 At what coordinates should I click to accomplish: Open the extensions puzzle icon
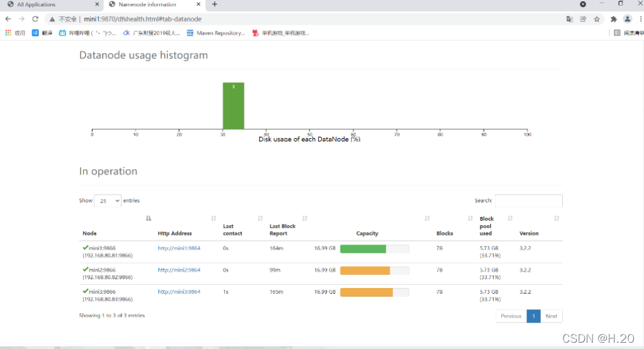point(614,19)
